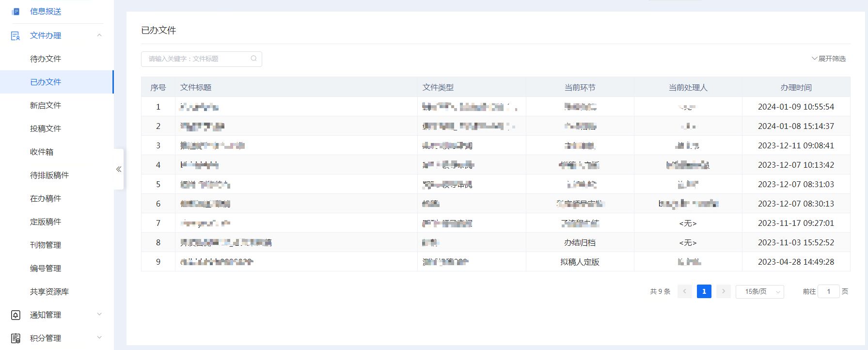868x350 pixels.
Task: Click the 文件办理 sidebar icon
Action: (x=16, y=35)
